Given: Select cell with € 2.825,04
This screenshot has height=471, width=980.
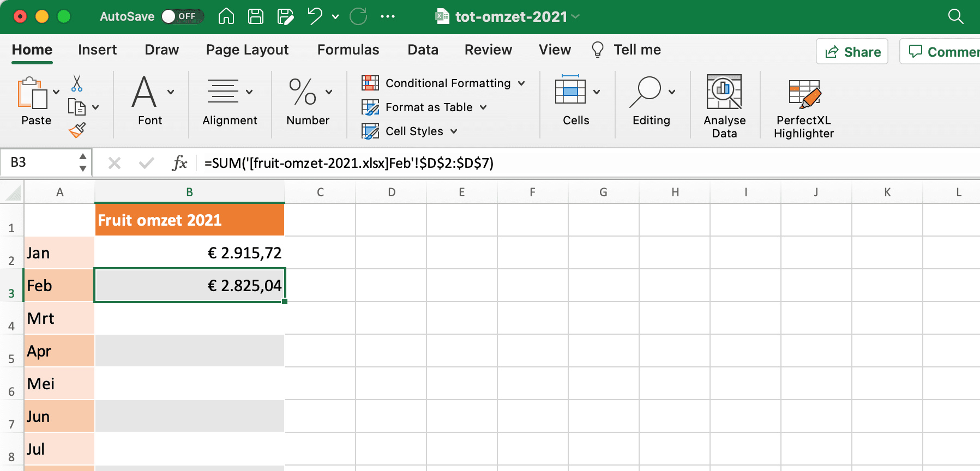Looking at the screenshot, I should point(190,285).
